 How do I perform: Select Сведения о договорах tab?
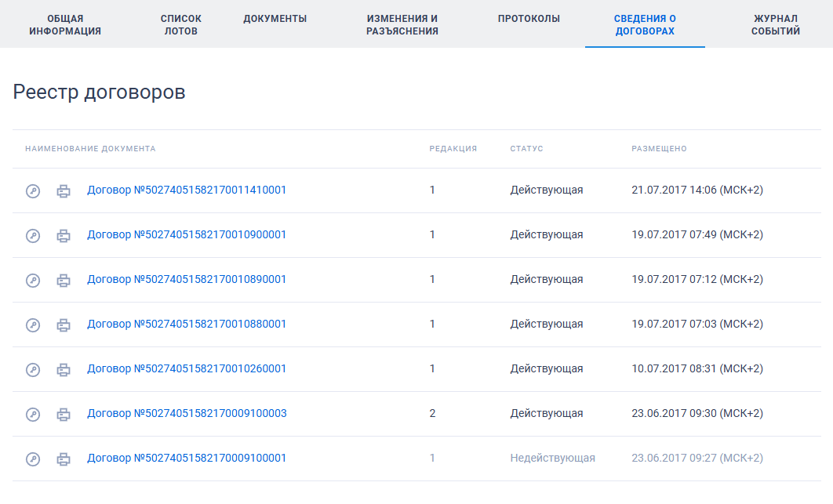click(645, 24)
